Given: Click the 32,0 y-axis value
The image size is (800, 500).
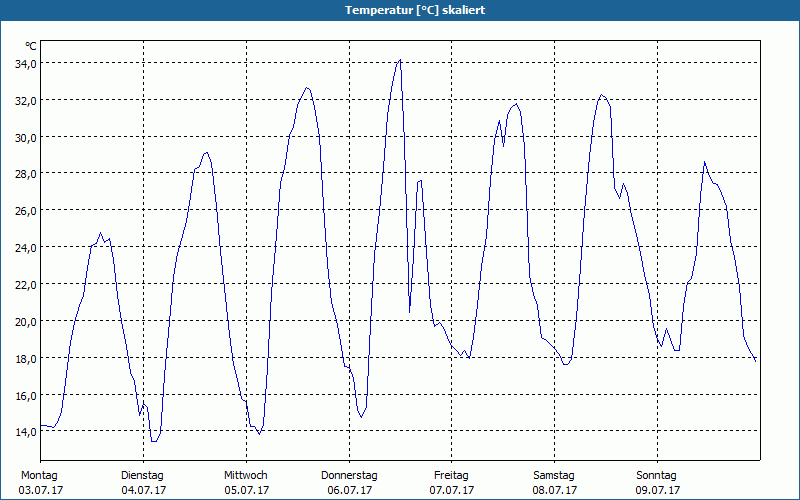Looking at the screenshot, I should (x=26, y=101).
